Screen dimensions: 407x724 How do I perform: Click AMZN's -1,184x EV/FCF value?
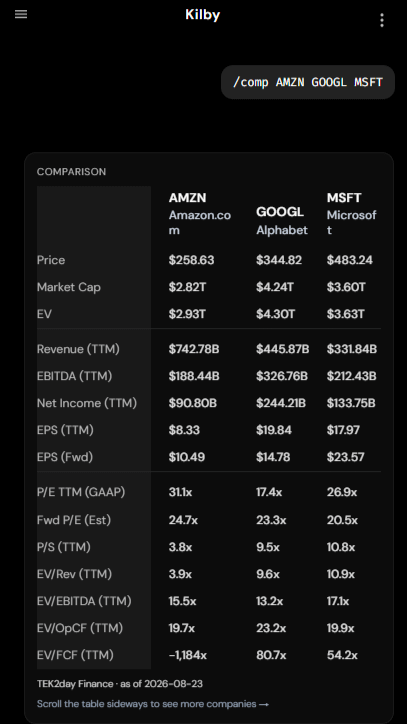click(188, 655)
